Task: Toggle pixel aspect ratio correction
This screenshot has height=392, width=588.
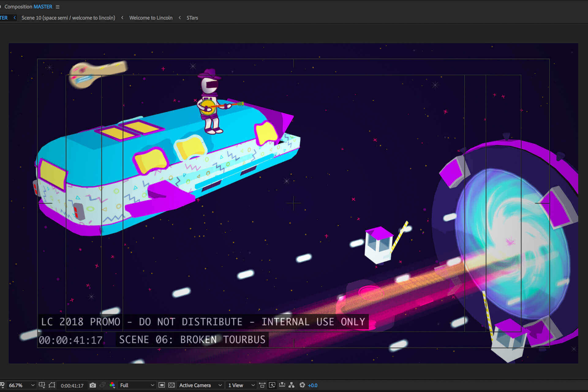Action: 262,385
